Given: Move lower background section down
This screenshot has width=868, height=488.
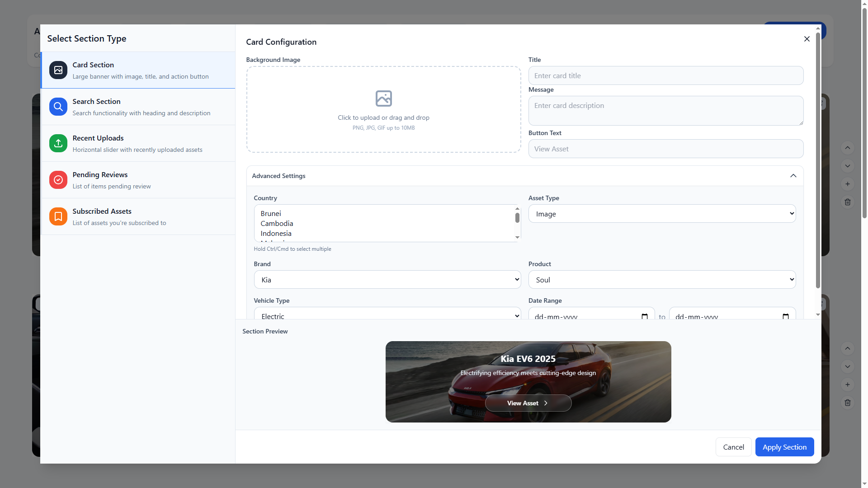Looking at the screenshot, I should point(848,366).
